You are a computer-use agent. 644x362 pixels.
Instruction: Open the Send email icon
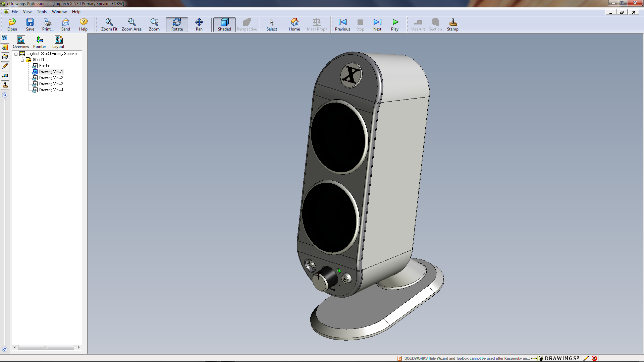(x=66, y=24)
